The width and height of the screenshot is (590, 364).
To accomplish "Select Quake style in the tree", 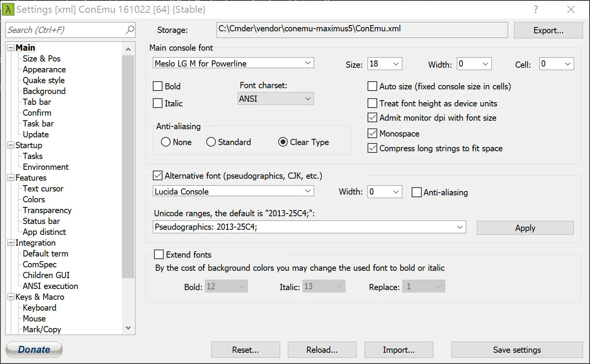I will (x=43, y=80).
